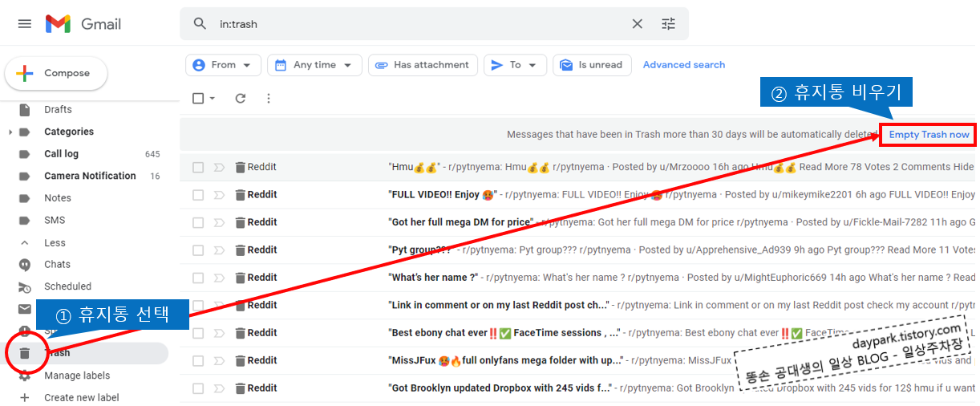Select checkbox for "Best ebony chat ever" email
Screen dimensions: 980x406
tap(198, 333)
